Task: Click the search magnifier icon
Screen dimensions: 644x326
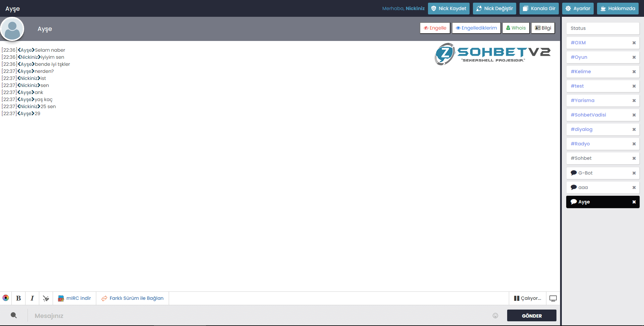Action: coord(14,315)
